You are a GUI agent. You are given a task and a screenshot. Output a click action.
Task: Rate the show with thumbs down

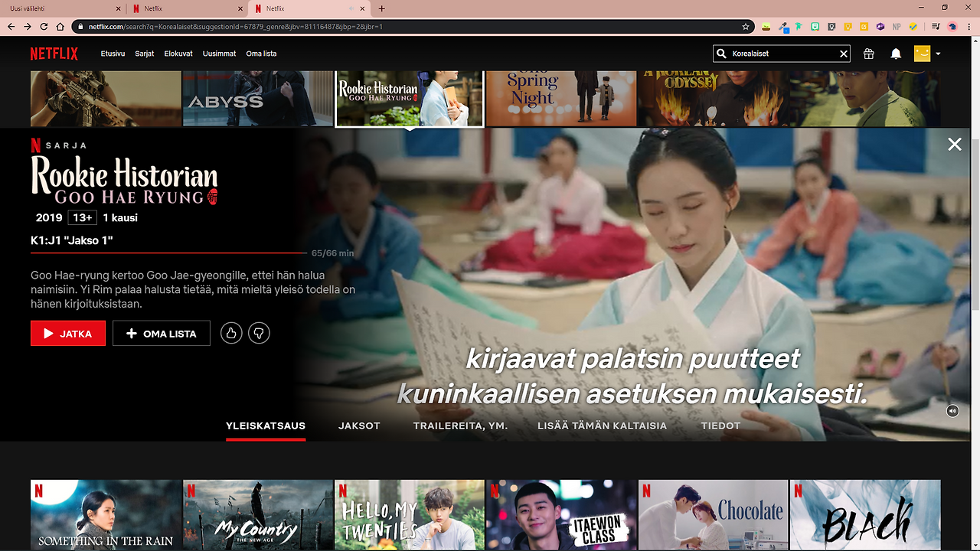(x=260, y=333)
